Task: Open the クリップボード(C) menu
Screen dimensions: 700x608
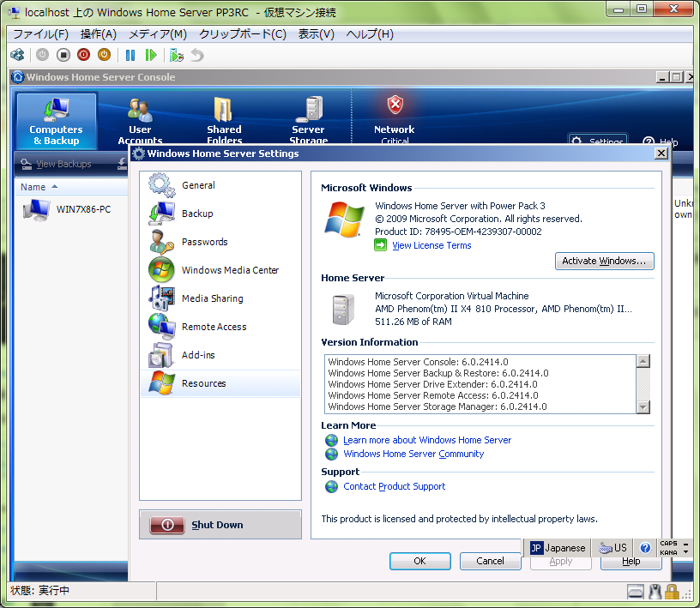Action: 242,34
